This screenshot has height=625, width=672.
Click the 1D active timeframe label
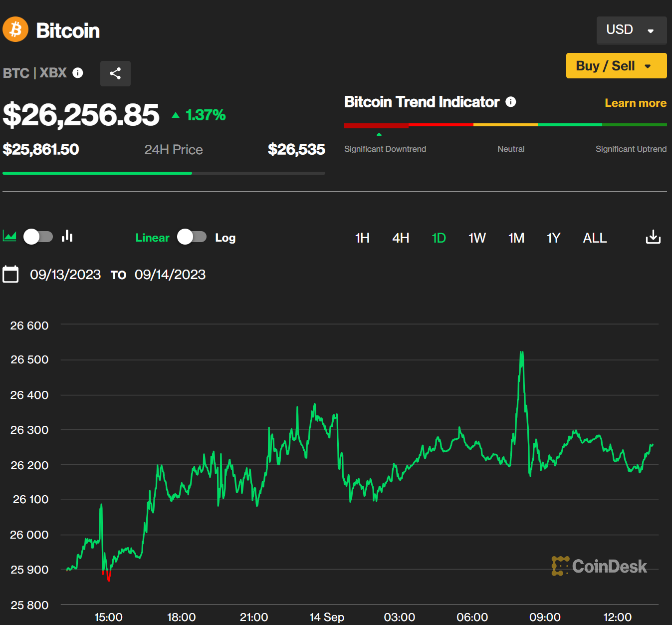439,238
